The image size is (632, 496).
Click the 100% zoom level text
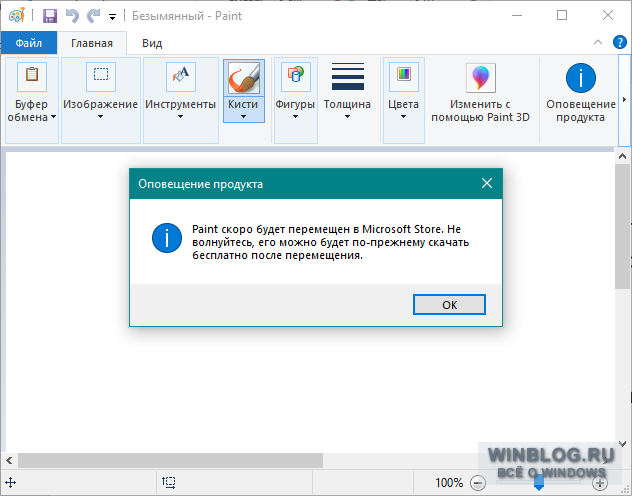(449, 482)
